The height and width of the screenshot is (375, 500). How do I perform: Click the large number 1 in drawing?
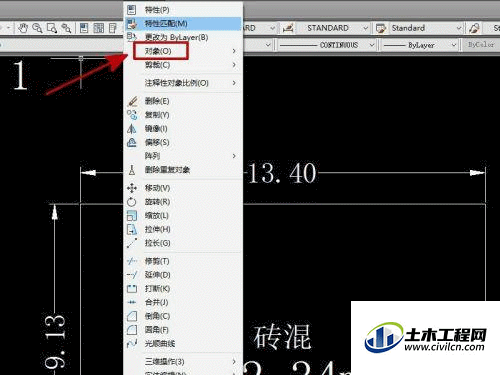[x=20, y=76]
